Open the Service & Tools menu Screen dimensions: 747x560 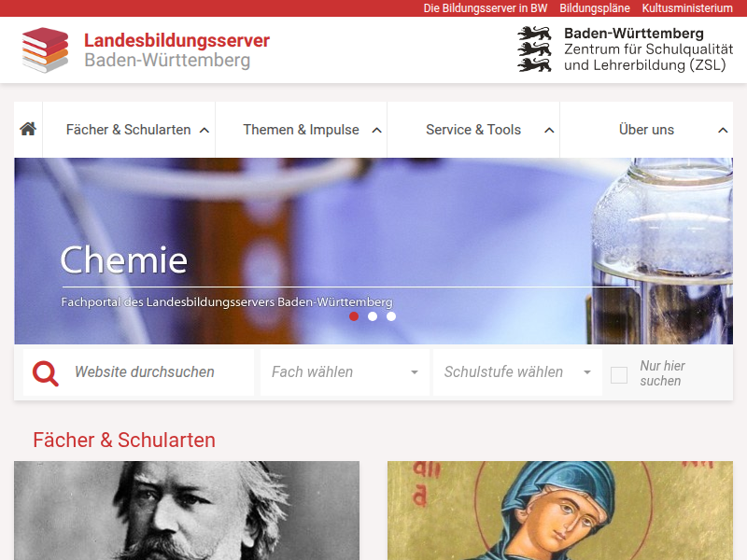coord(473,130)
